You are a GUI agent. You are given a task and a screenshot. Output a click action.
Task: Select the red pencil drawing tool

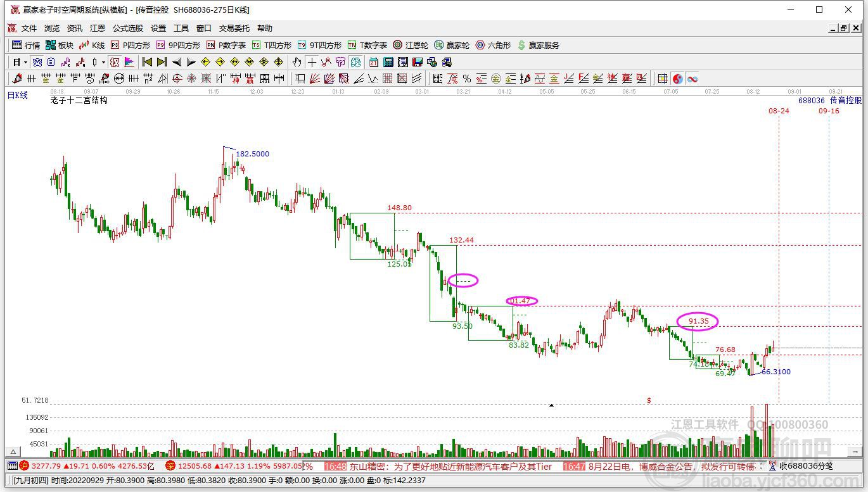(x=17, y=79)
